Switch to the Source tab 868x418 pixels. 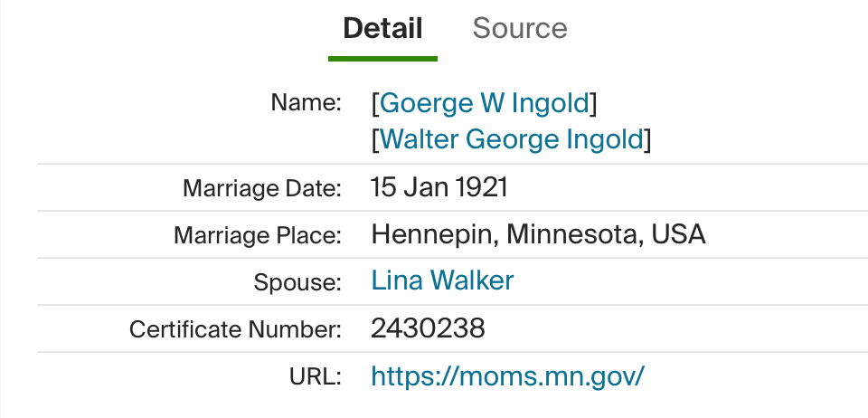point(520,28)
